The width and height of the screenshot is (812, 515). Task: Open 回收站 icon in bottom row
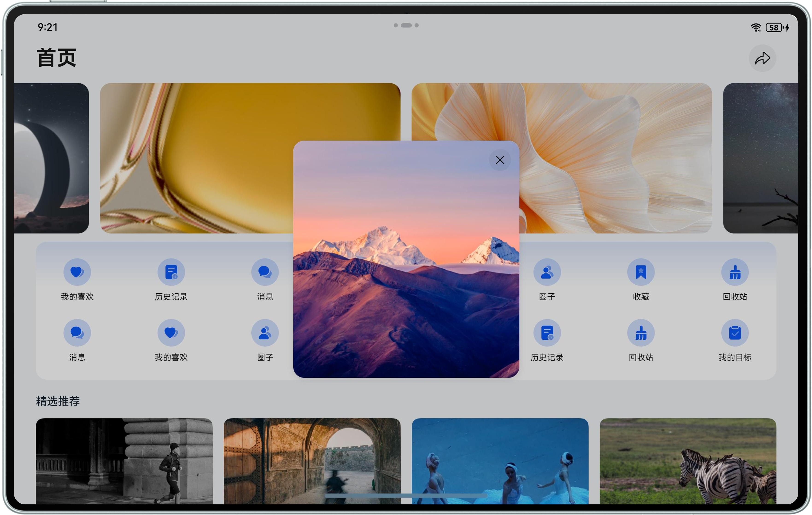coord(641,333)
